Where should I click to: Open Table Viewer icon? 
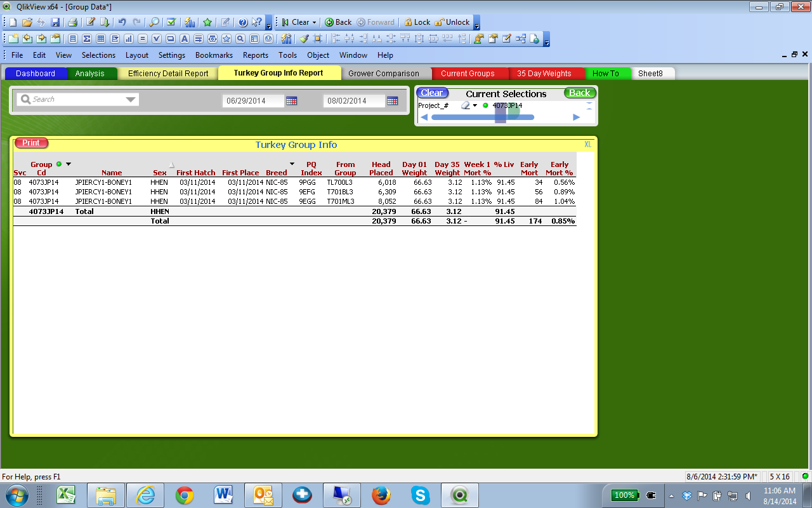[521, 39]
